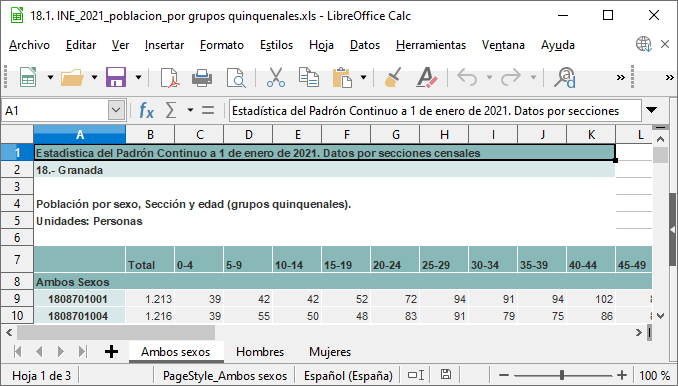
Task: Click the Name Box field showing A1
Action: [55, 111]
